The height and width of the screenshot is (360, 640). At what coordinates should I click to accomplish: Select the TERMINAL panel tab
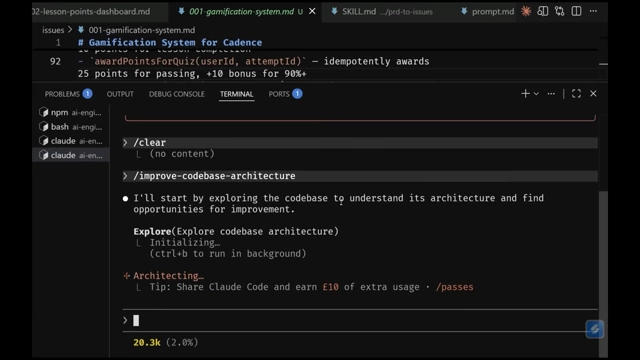click(x=237, y=94)
